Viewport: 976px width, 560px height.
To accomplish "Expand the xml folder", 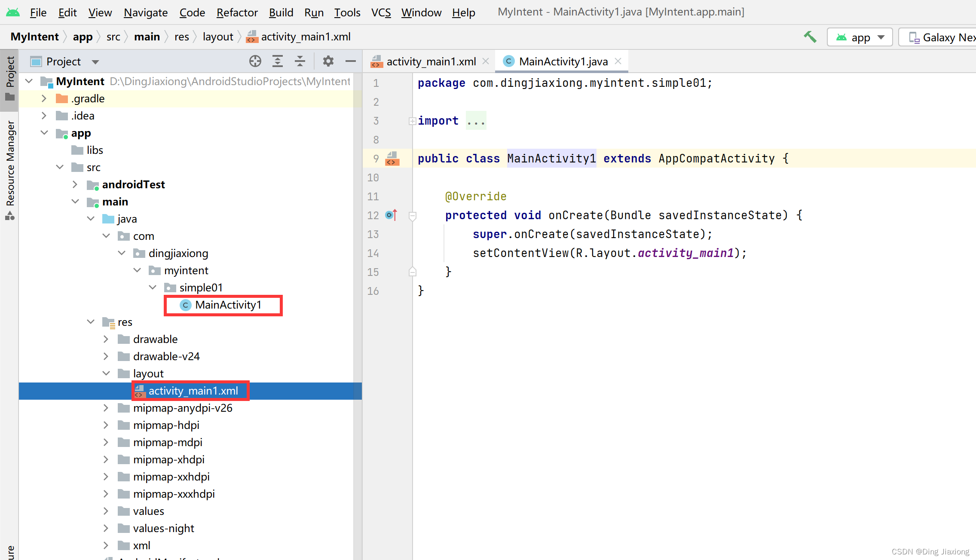I will (106, 545).
